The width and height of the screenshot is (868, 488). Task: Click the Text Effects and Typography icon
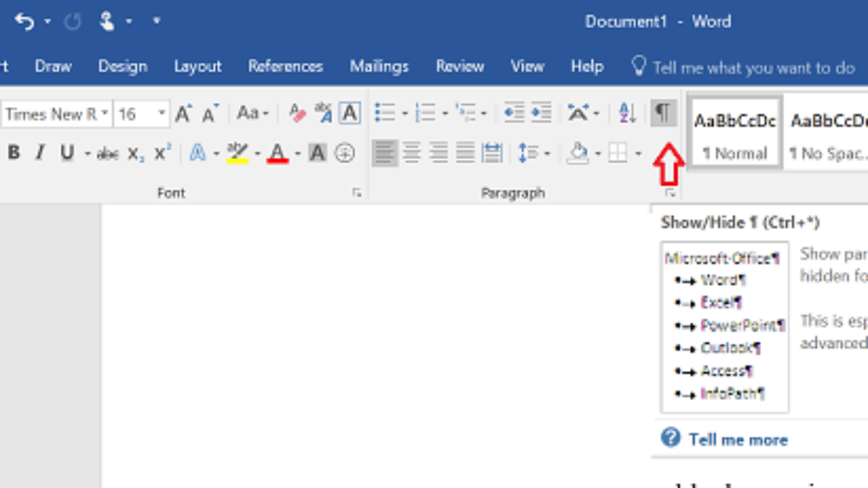tap(197, 153)
